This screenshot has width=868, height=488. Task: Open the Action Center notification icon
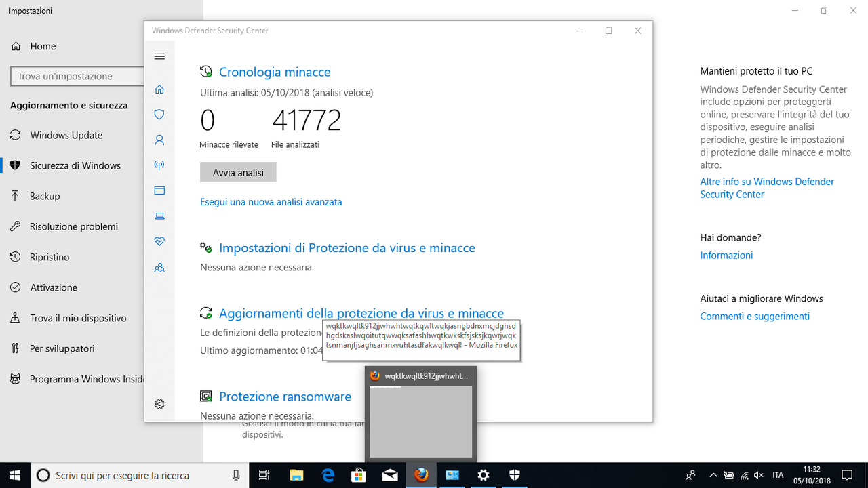(847, 475)
